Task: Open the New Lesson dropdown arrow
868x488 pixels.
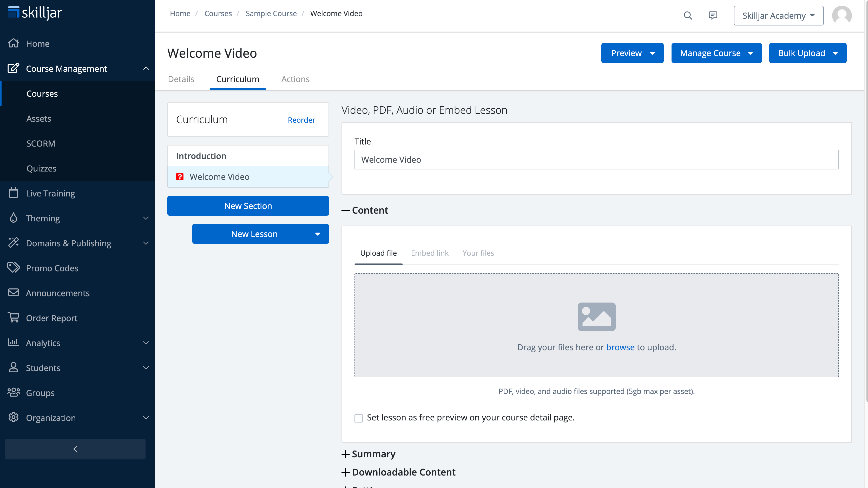Action: pyautogui.click(x=317, y=234)
